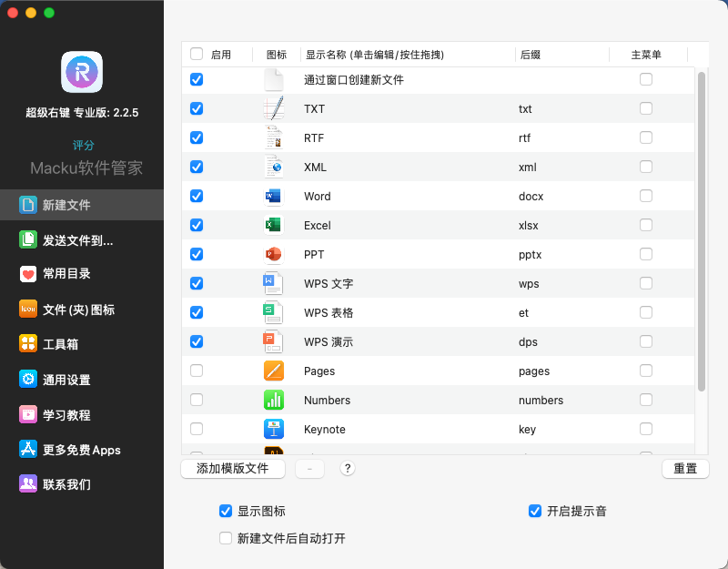
Task: Click the WPS 文字 icon
Action: pos(273,283)
